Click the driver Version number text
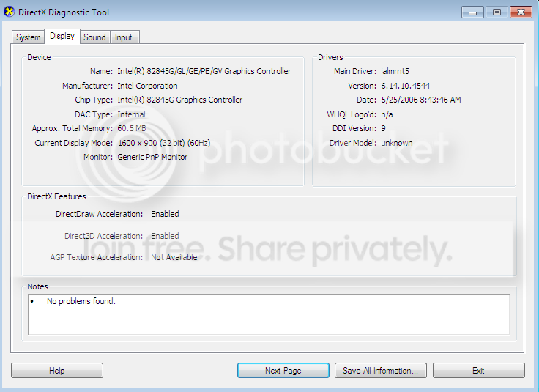Screen dimensions: 539x392 (x=406, y=86)
